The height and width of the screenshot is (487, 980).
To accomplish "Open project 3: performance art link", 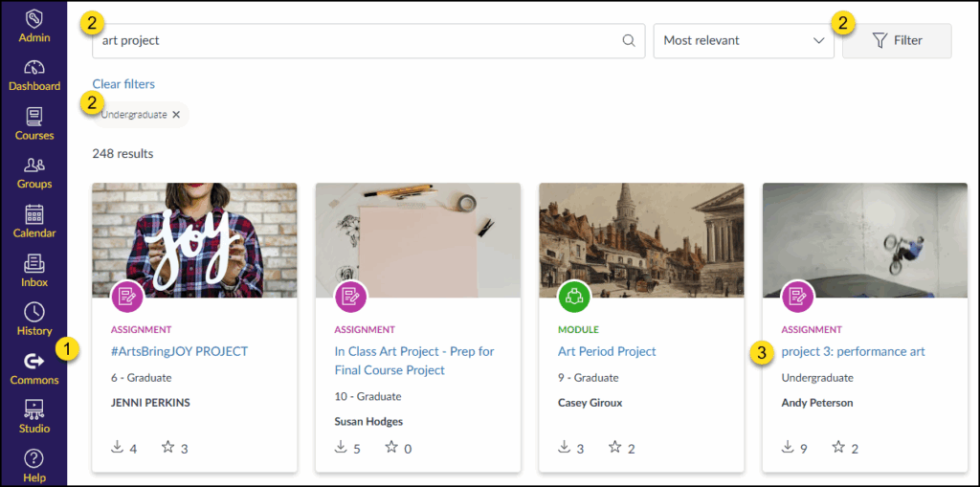I will (x=853, y=351).
